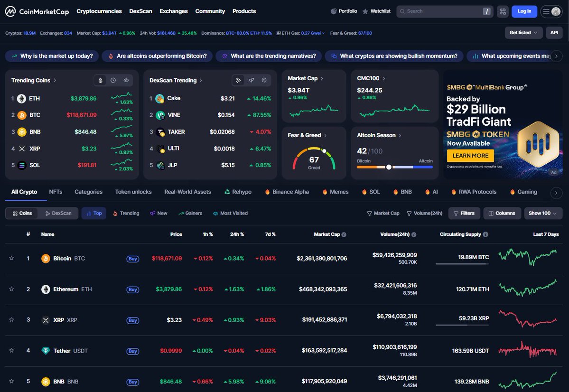This screenshot has height=392, width=569.
Task: Open the Filters button
Action: click(x=464, y=213)
